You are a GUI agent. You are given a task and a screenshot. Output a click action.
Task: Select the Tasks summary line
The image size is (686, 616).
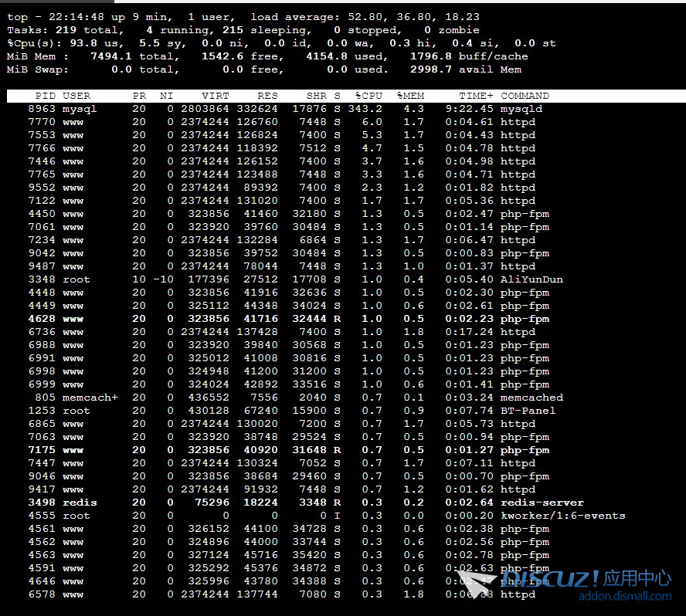232,29
